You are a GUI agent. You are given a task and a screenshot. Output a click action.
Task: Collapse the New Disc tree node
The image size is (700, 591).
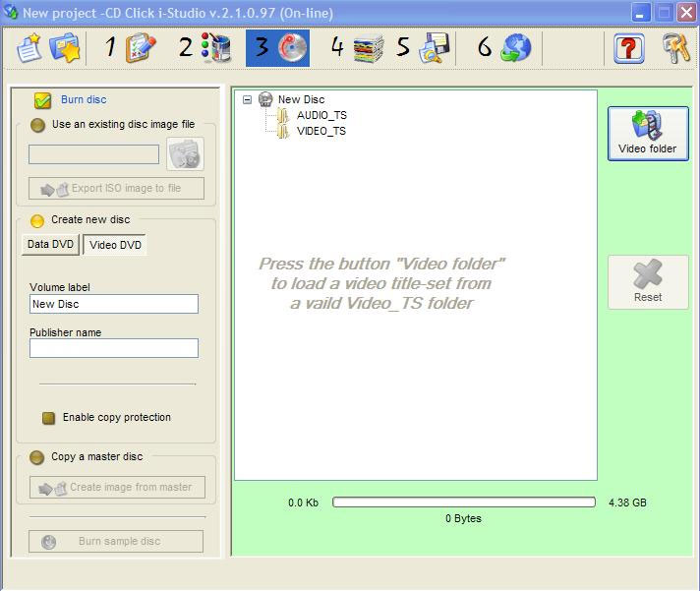pyautogui.click(x=247, y=99)
